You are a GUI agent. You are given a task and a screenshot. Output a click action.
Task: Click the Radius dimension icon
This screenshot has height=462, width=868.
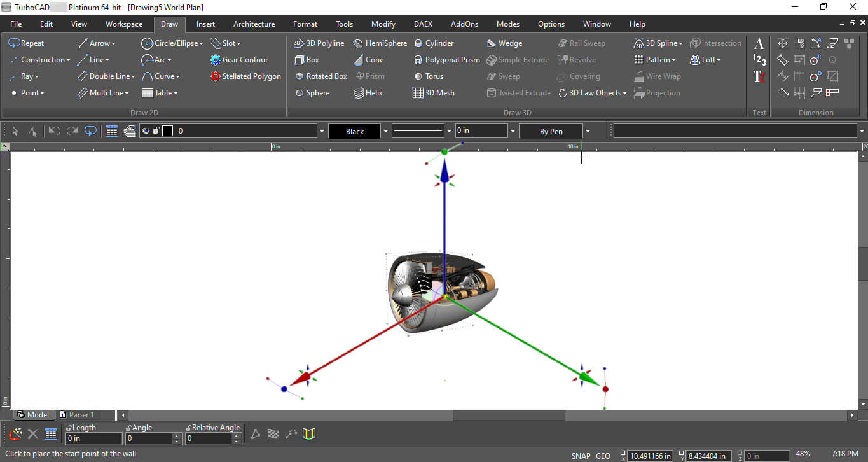815,60
